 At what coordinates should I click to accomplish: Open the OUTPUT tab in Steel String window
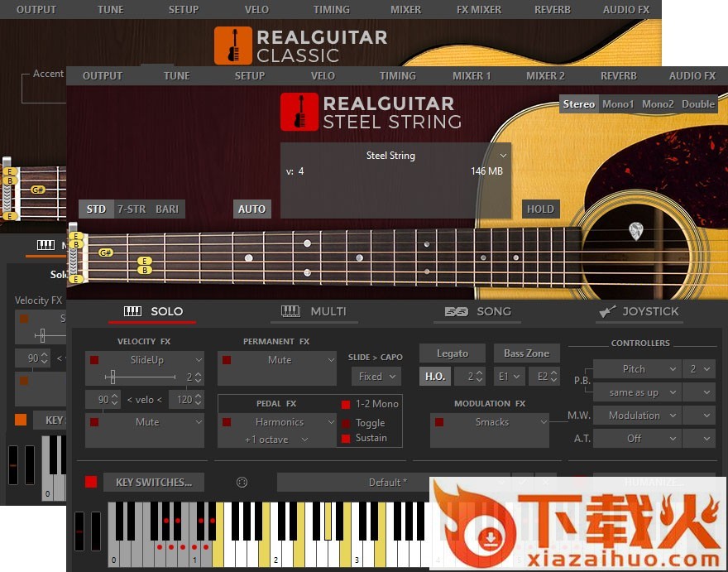click(102, 76)
